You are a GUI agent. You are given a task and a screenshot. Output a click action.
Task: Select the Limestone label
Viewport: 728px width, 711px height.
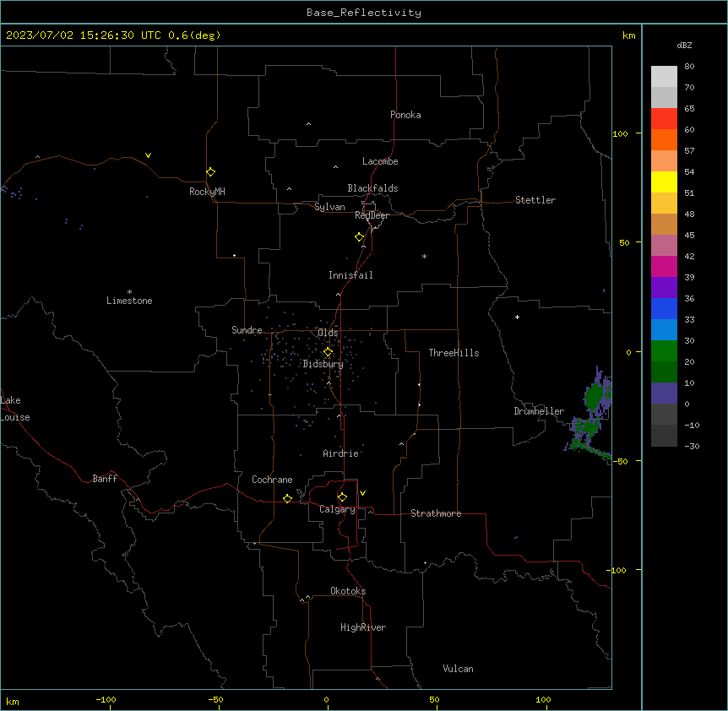pos(129,301)
